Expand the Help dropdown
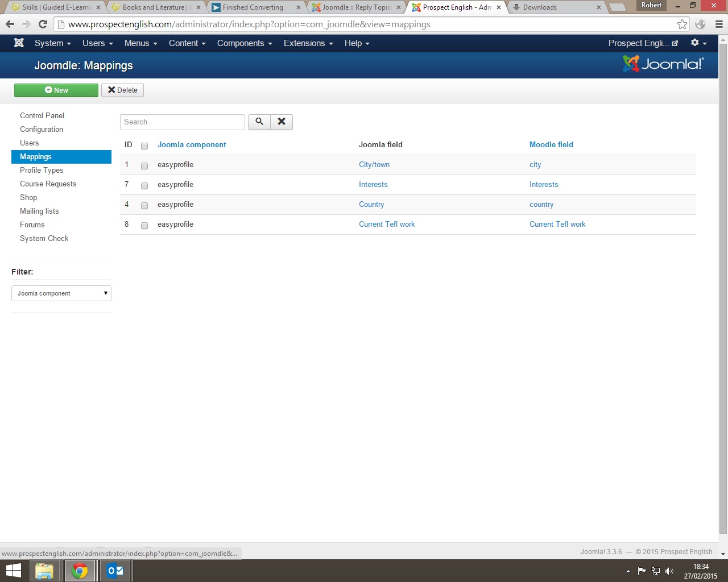The height and width of the screenshot is (582, 728). point(357,43)
